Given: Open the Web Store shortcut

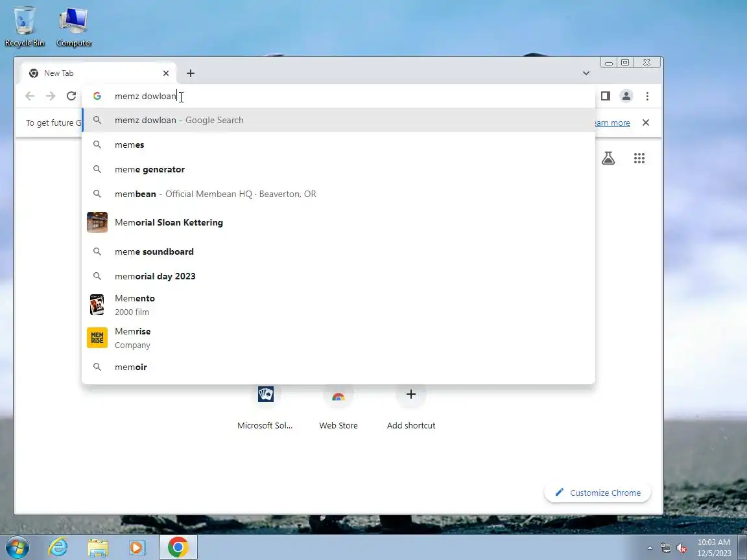Looking at the screenshot, I should 338,406.
